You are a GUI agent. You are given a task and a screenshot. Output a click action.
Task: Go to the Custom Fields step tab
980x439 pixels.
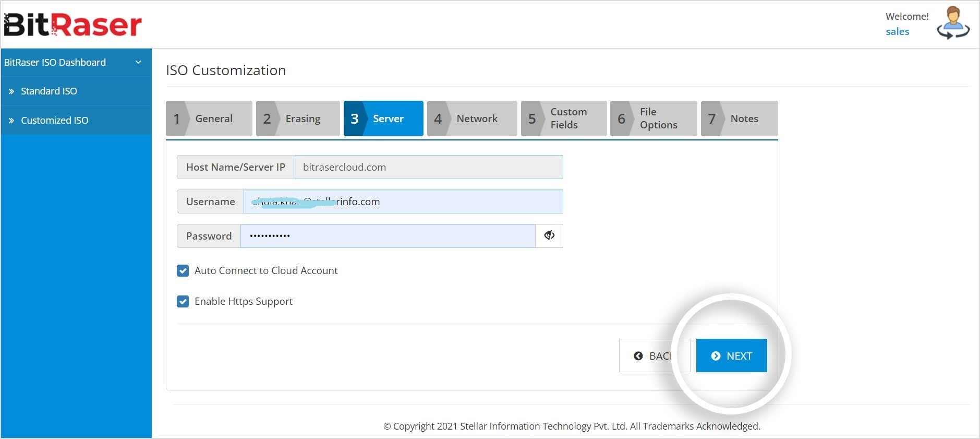click(564, 118)
